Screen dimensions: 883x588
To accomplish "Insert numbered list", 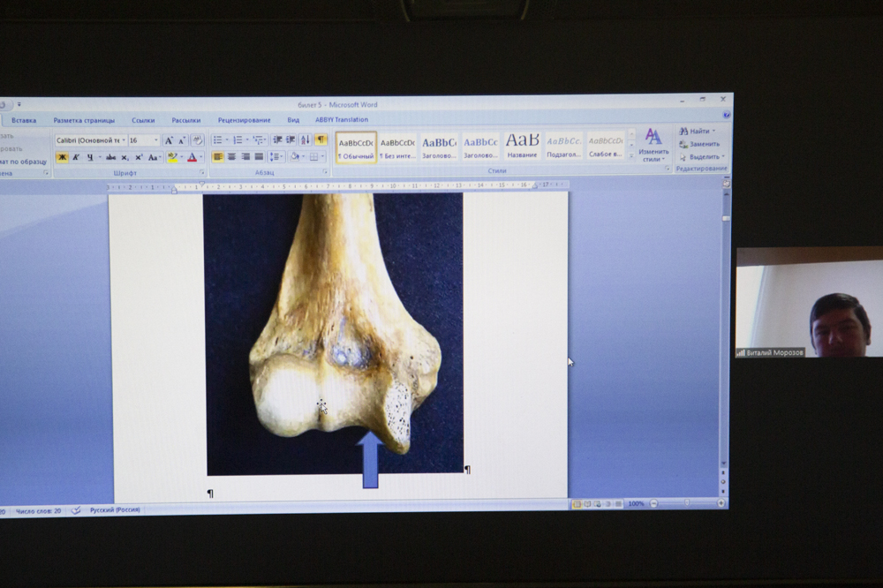I will [x=238, y=139].
